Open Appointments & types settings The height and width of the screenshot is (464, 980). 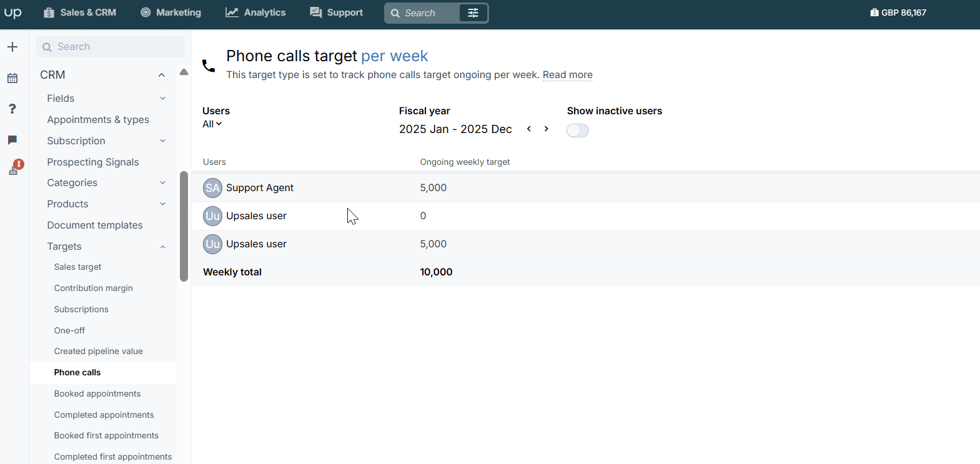(x=98, y=120)
